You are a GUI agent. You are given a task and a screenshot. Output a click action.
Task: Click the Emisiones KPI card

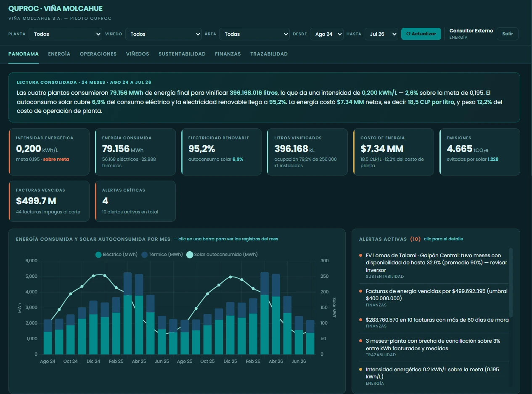click(479, 152)
